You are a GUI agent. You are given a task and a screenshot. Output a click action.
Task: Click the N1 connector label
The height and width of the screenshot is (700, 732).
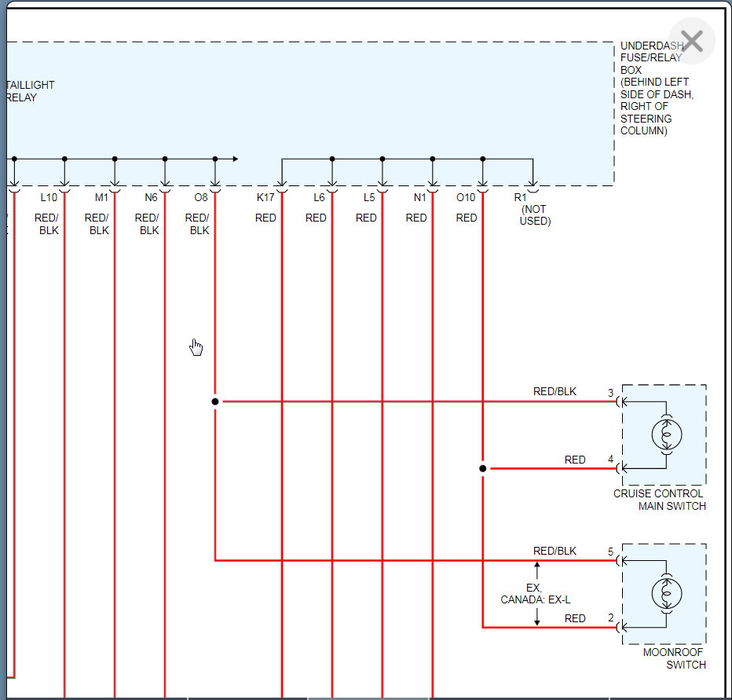pyautogui.click(x=419, y=197)
